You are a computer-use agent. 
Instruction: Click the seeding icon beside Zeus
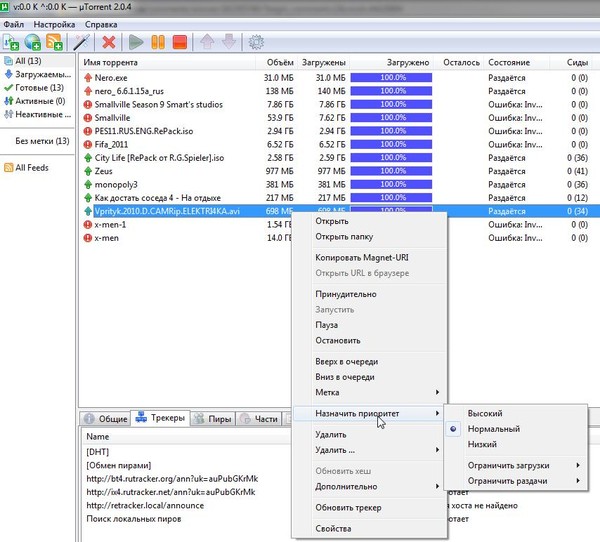click(x=88, y=171)
